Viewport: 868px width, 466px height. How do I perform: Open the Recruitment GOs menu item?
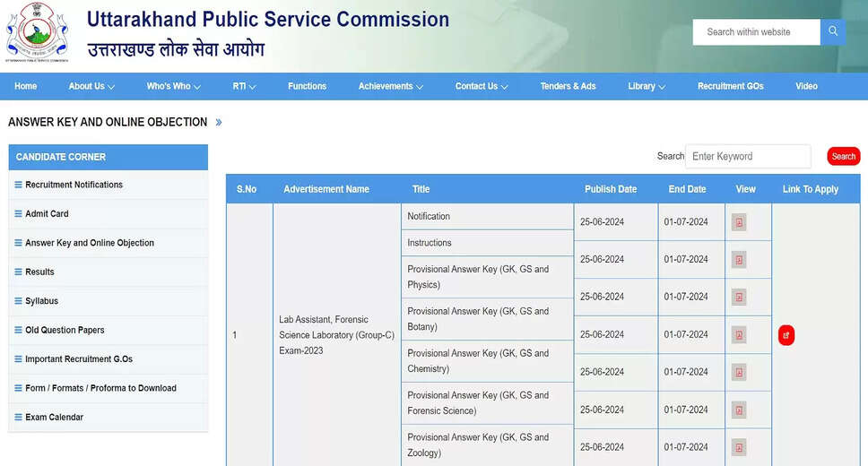tap(730, 86)
